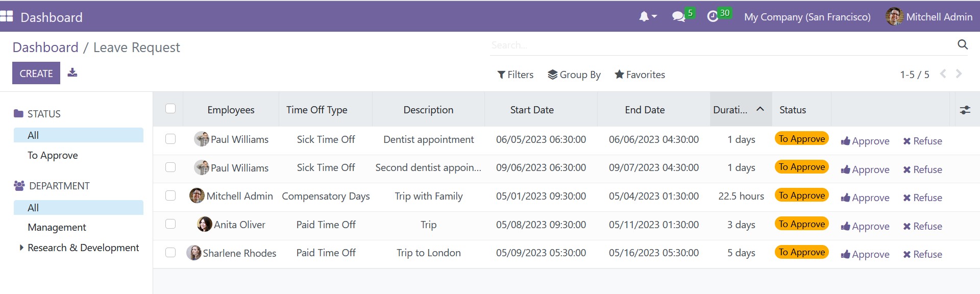980x294 pixels.
Task: Open the apps grid menu icon
Action: point(7,16)
